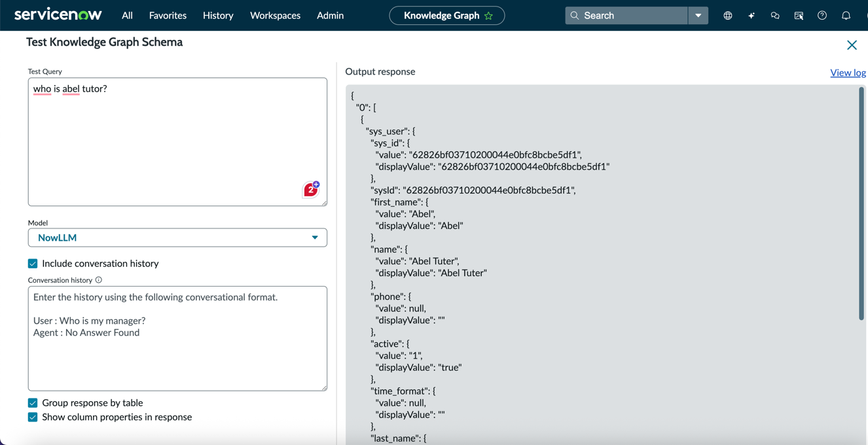Viewport: 868px width, 445px height.
Task: Expand the search scope dropdown arrow
Action: click(698, 15)
